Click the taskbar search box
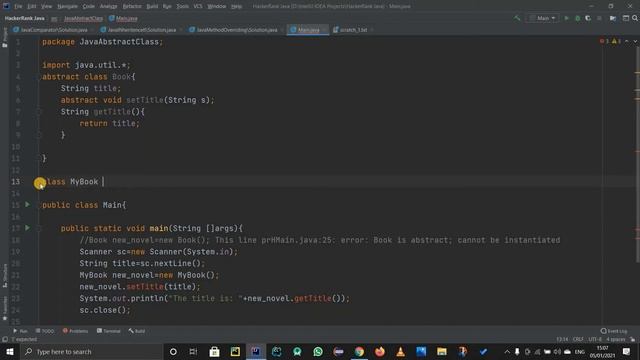The image size is (640, 360). pos(91,351)
